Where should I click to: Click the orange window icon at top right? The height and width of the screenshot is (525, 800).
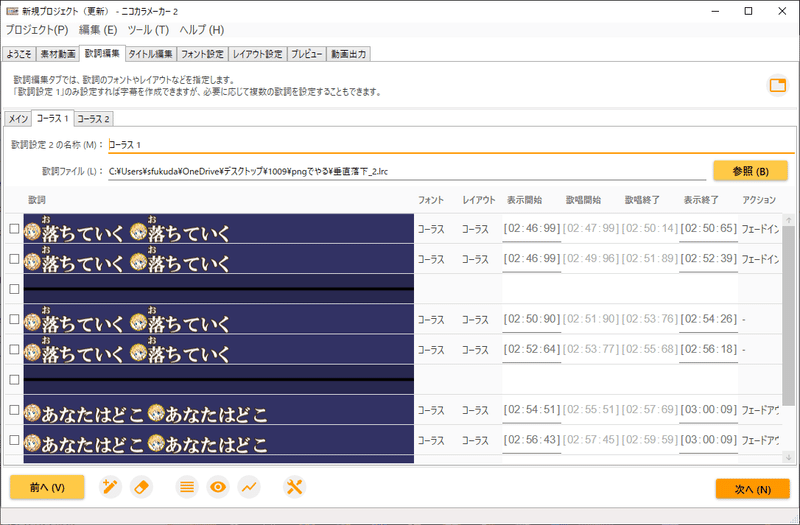[x=778, y=85]
